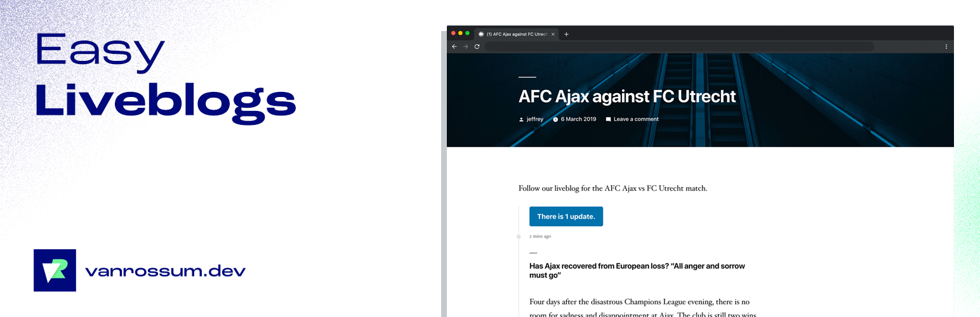
Task: Follow the Leave a comment link
Action: coord(636,119)
